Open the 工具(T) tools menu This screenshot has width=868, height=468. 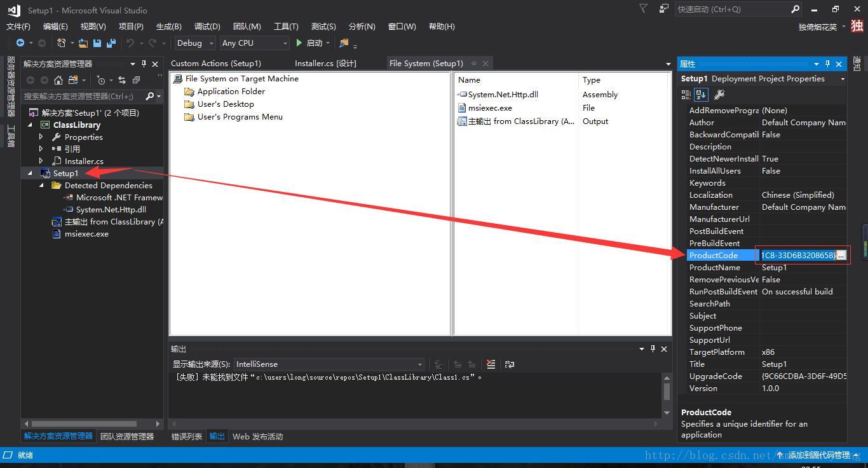[286, 26]
